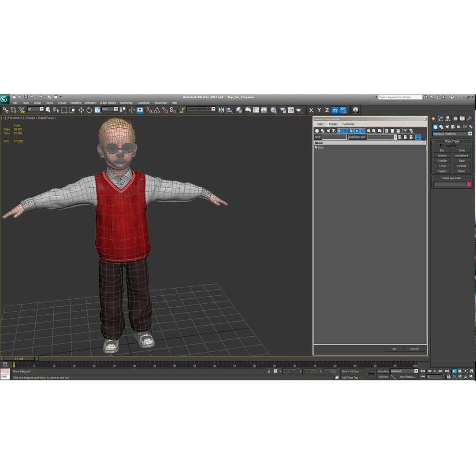Open the Hierarchy command panel tab
The height and width of the screenshot is (476, 476).
tap(448, 119)
